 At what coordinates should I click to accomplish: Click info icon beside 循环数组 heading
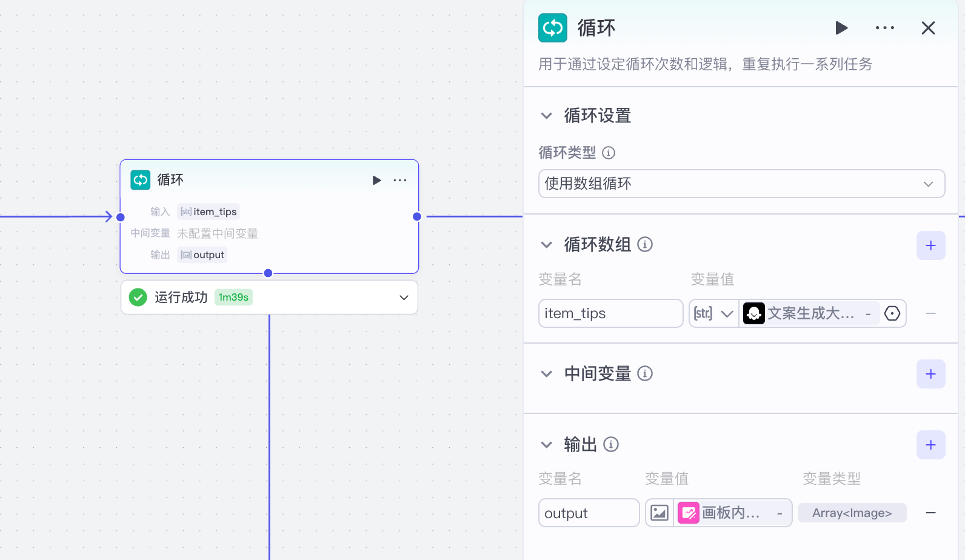coord(645,244)
